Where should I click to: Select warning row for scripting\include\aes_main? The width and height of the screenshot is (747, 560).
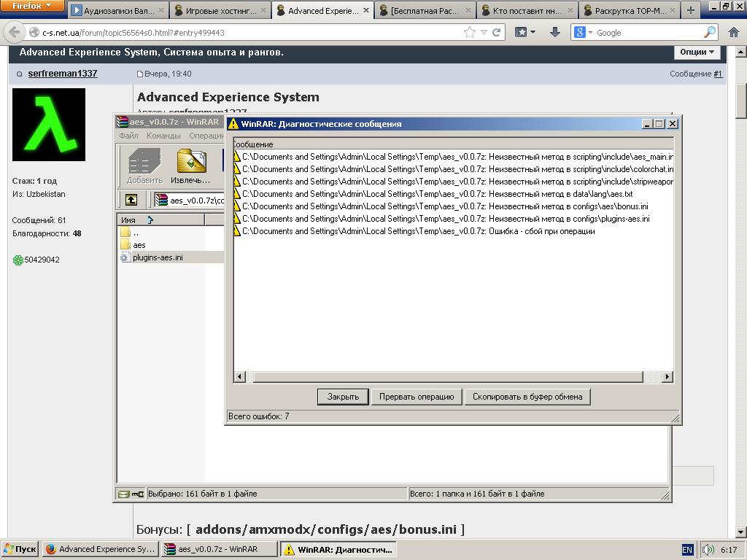(x=453, y=157)
